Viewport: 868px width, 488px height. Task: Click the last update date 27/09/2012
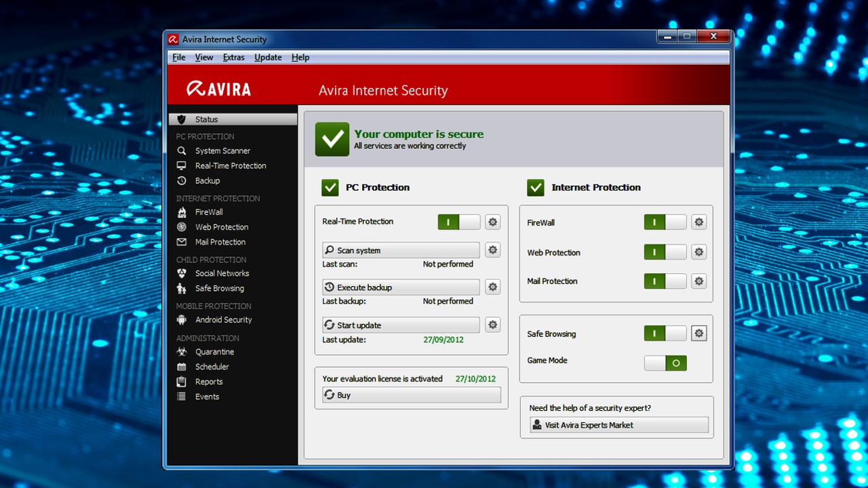point(443,340)
